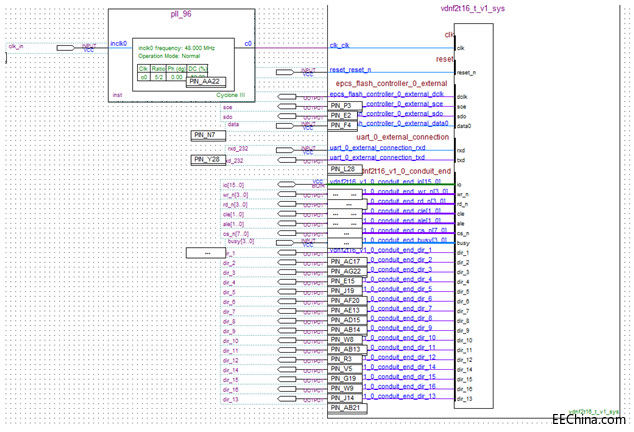Click the PIN_E2 assignment label
The width and height of the screenshot is (634, 432).
click(343, 116)
